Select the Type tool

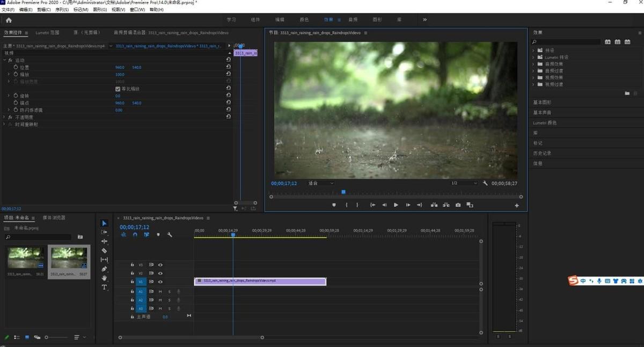pyautogui.click(x=104, y=287)
